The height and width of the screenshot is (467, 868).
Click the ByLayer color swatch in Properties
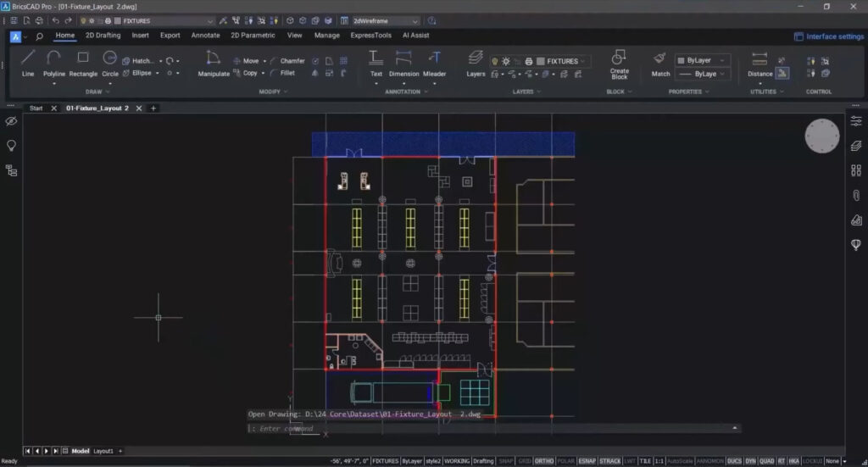tap(681, 60)
